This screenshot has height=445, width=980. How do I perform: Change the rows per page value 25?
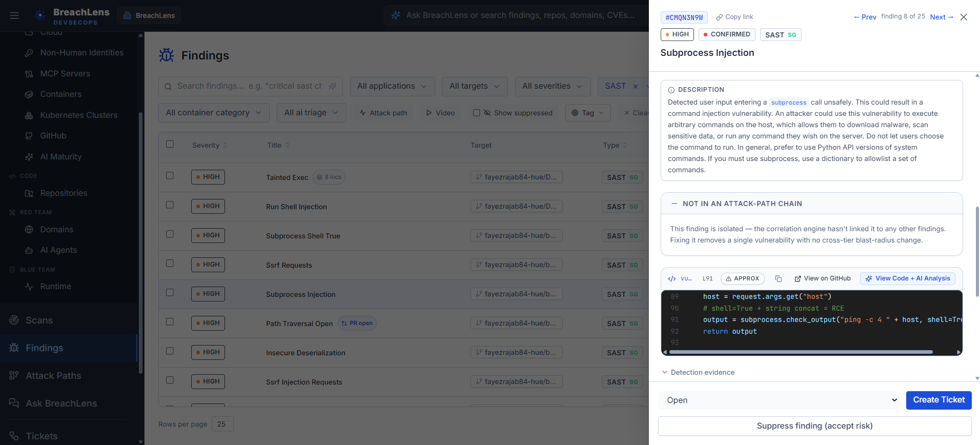(x=222, y=424)
